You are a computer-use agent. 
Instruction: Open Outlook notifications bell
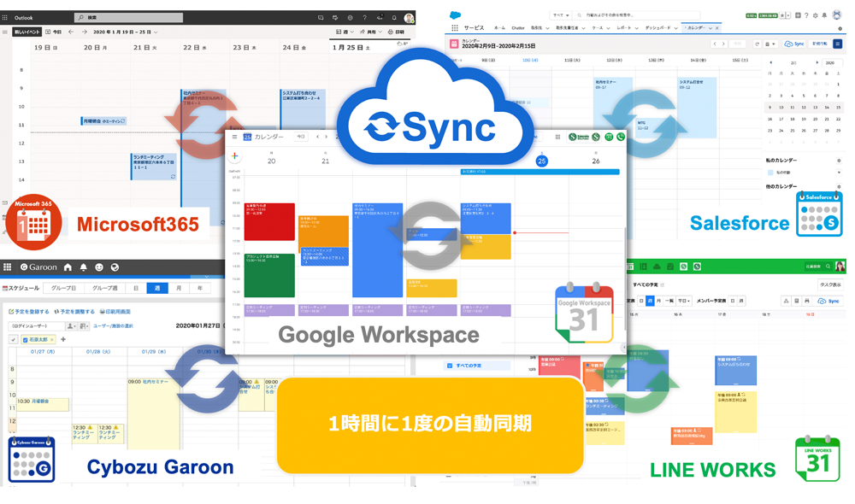(394, 17)
